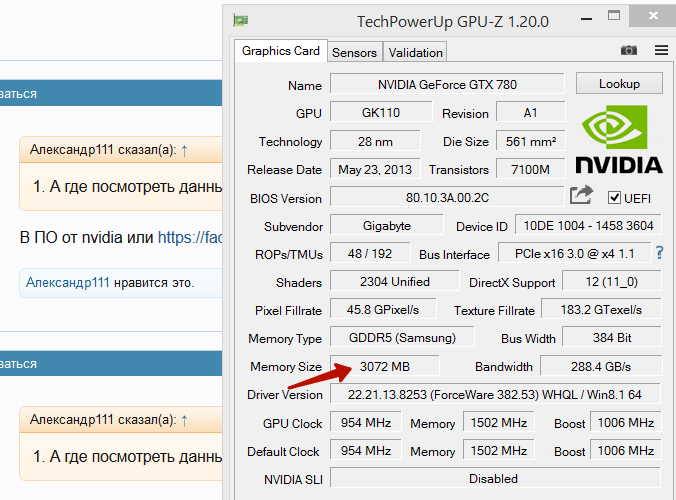This screenshot has height=500, width=676.
Task: Open the GPU-Z hamburger menu
Action: point(661,50)
